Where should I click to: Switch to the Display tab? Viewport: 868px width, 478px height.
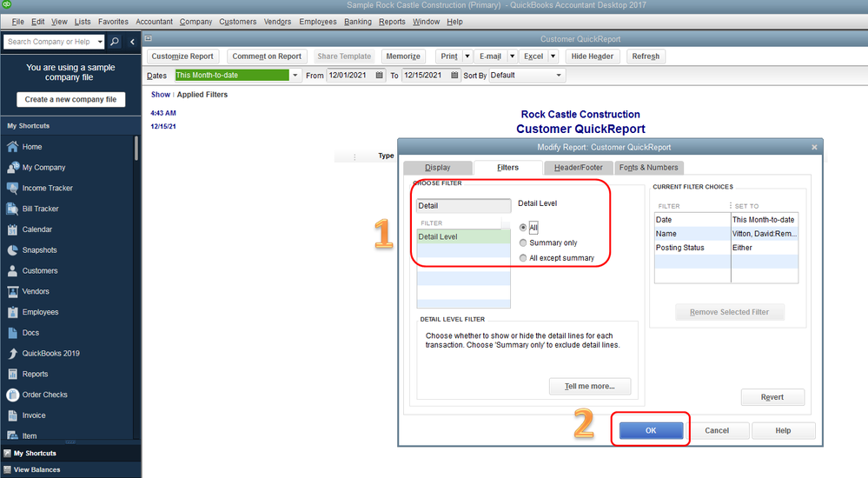click(437, 168)
